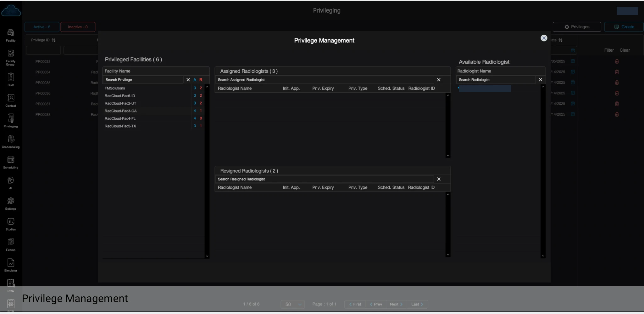Close the Privilege Management dialog
Image resolution: width=644 pixels, height=314 pixels.
(x=544, y=38)
